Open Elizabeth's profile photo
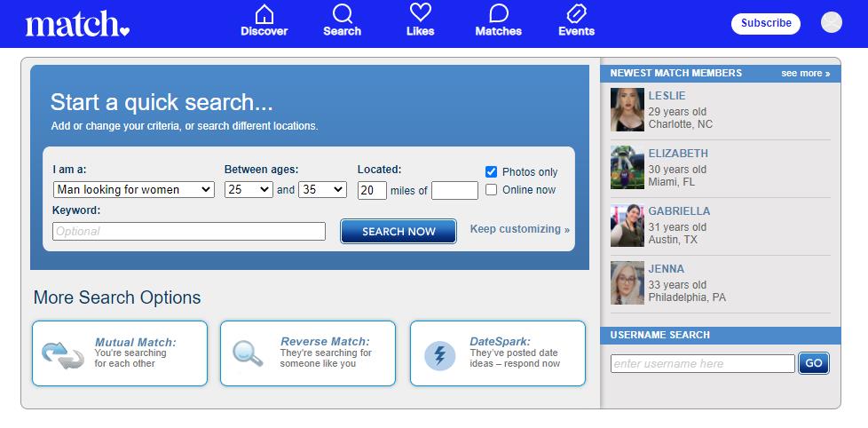Screen dimensions: 868x428 pyautogui.click(x=627, y=167)
